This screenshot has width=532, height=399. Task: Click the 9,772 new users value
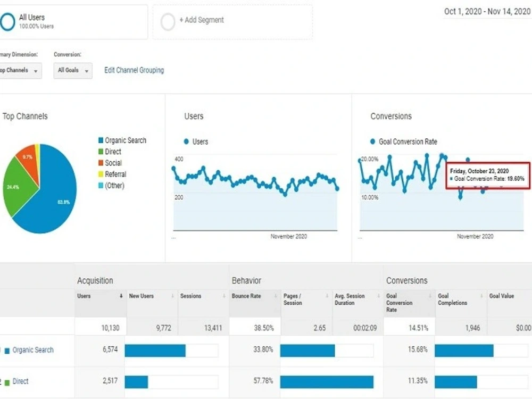pos(163,328)
